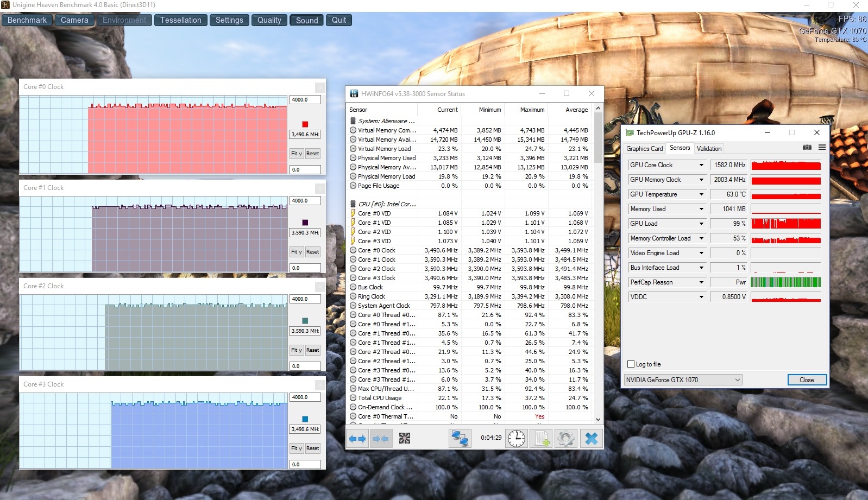Click the expand-columns arrows icon in HWiNFO

tap(357, 438)
